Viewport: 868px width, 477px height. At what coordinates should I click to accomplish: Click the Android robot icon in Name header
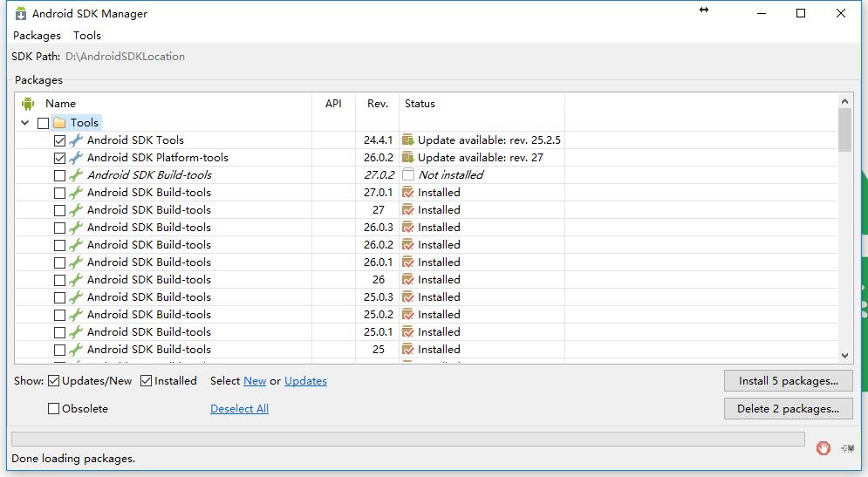(28, 104)
